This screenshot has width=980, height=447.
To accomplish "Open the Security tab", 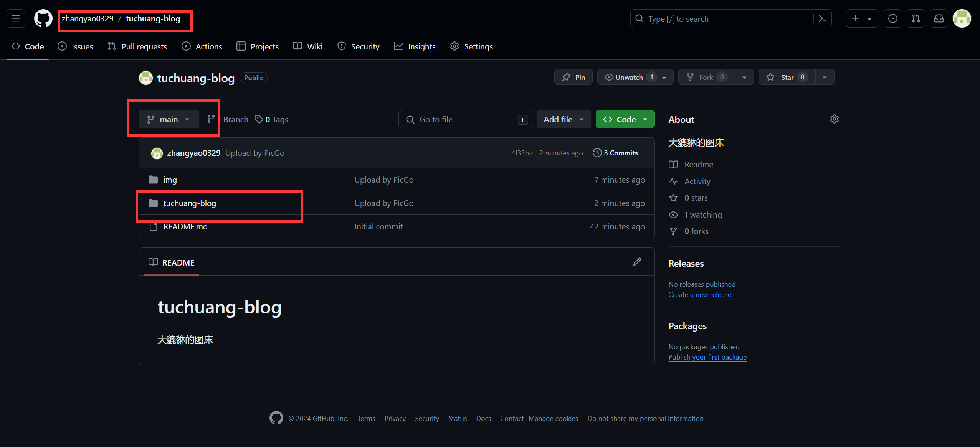I will click(x=359, y=46).
